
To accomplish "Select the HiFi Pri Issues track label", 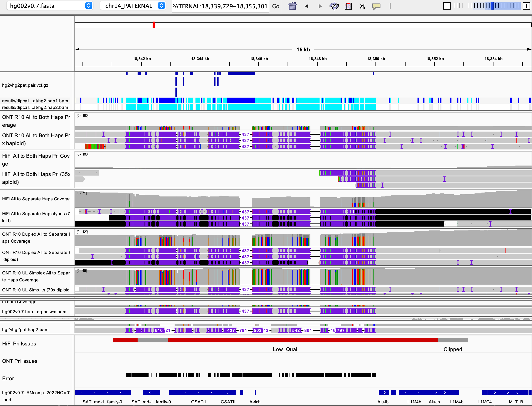I will point(19,343).
